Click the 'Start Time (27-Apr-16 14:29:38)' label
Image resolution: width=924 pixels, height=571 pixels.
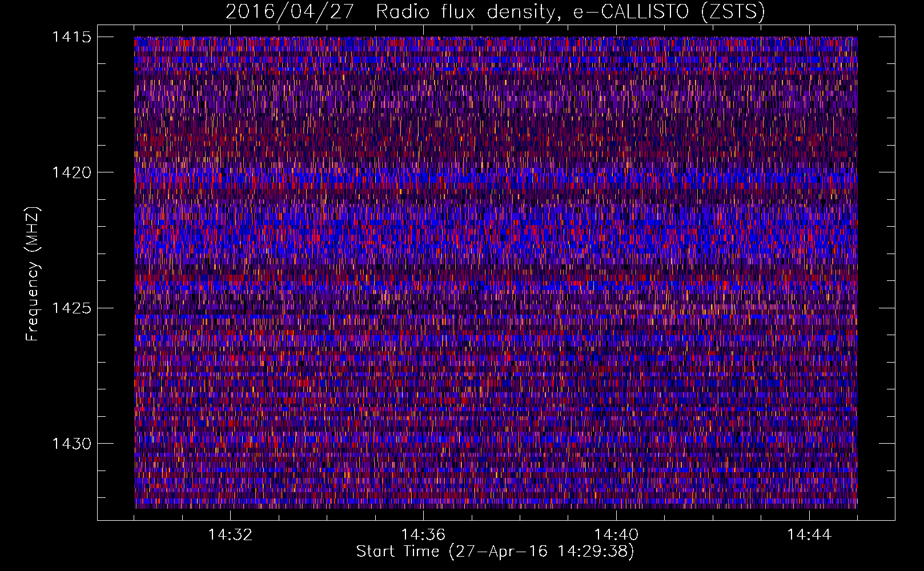tap(495, 552)
